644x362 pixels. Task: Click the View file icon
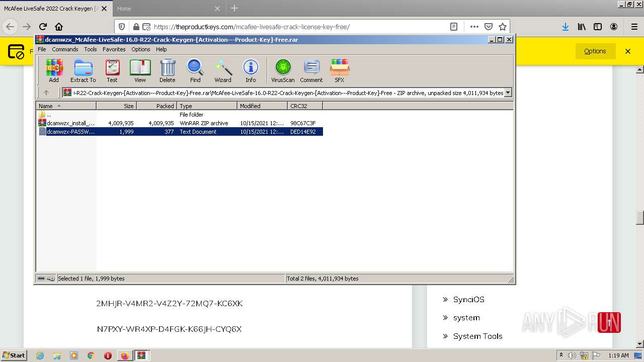pyautogui.click(x=140, y=70)
